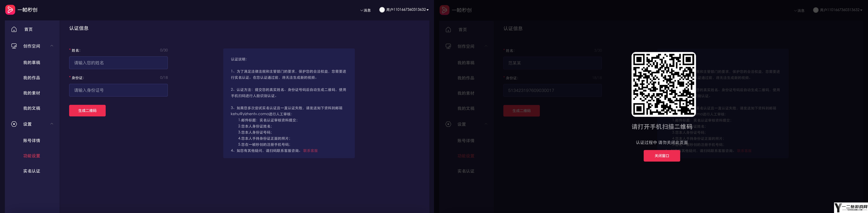Click the 认证信息 heading in left screen
The width and height of the screenshot is (868, 213).
pyautogui.click(x=79, y=28)
